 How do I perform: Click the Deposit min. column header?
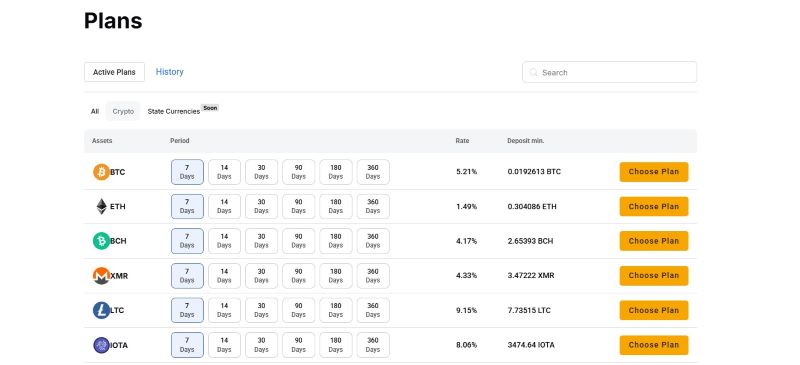(x=526, y=141)
